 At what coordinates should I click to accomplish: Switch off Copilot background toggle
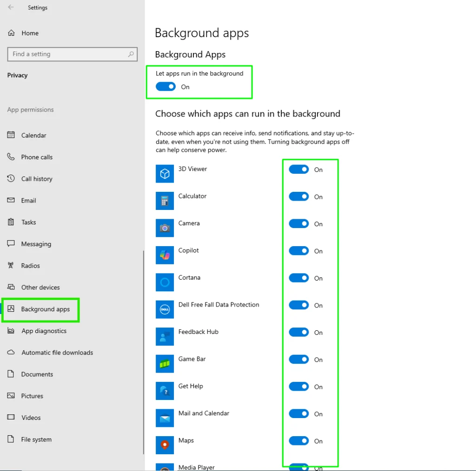coord(299,251)
